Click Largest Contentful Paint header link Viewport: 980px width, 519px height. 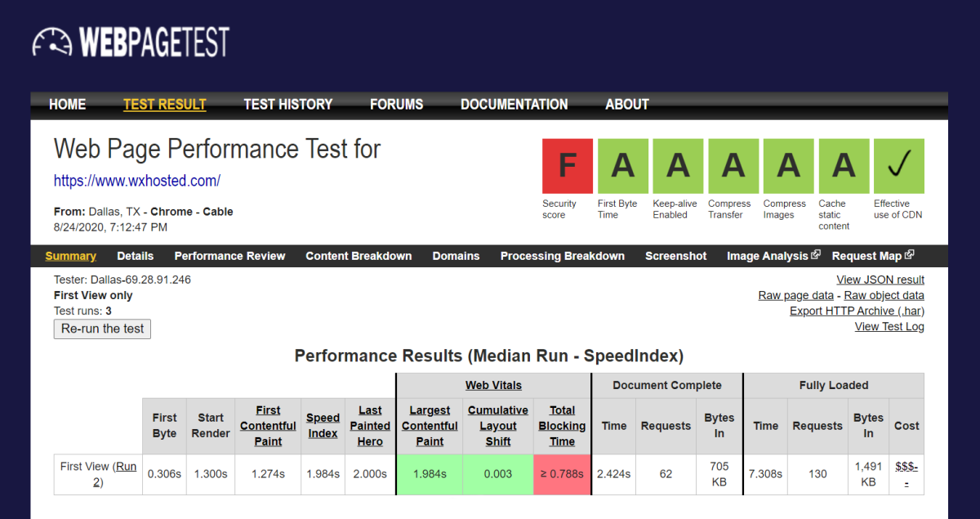click(430, 426)
